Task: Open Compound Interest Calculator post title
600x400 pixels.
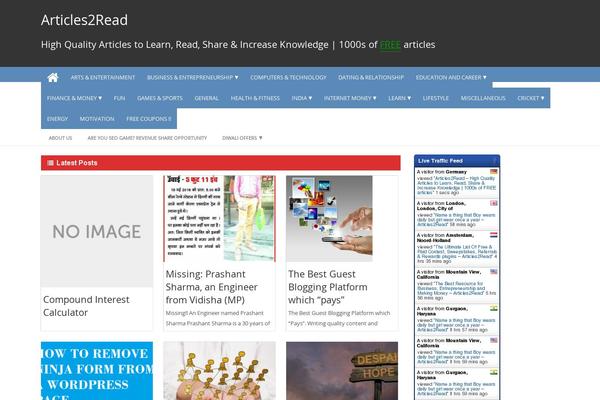Action: [86, 306]
